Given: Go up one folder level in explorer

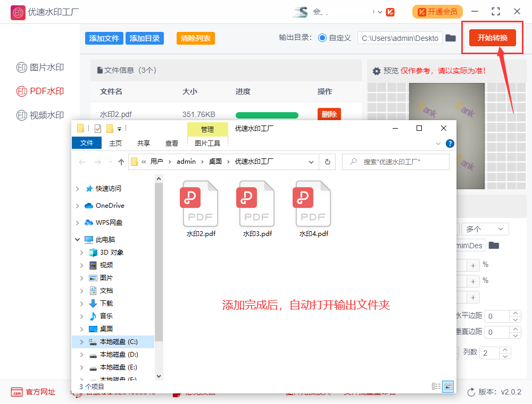Looking at the screenshot, I should 121,162.
